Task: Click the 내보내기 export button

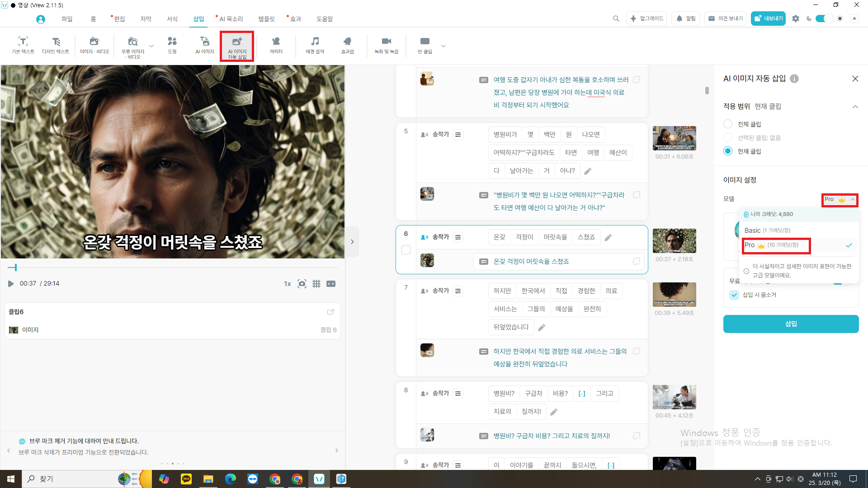Action: point(768,19)
